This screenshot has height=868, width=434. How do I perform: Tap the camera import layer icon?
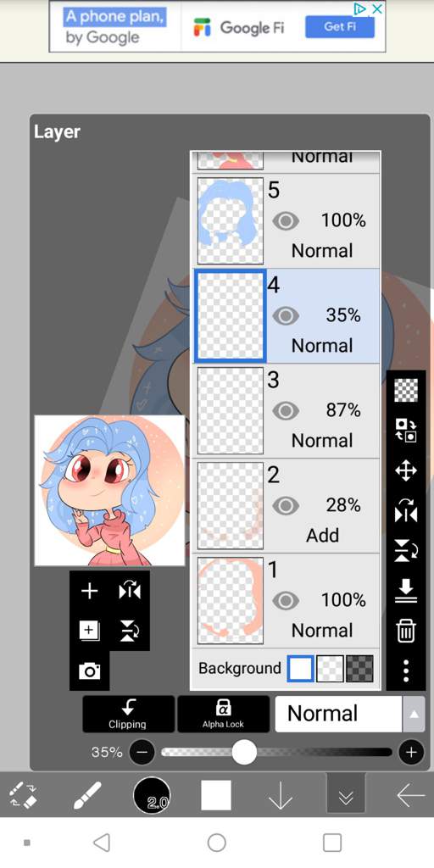pyautogui.click(x=89, y=671)
